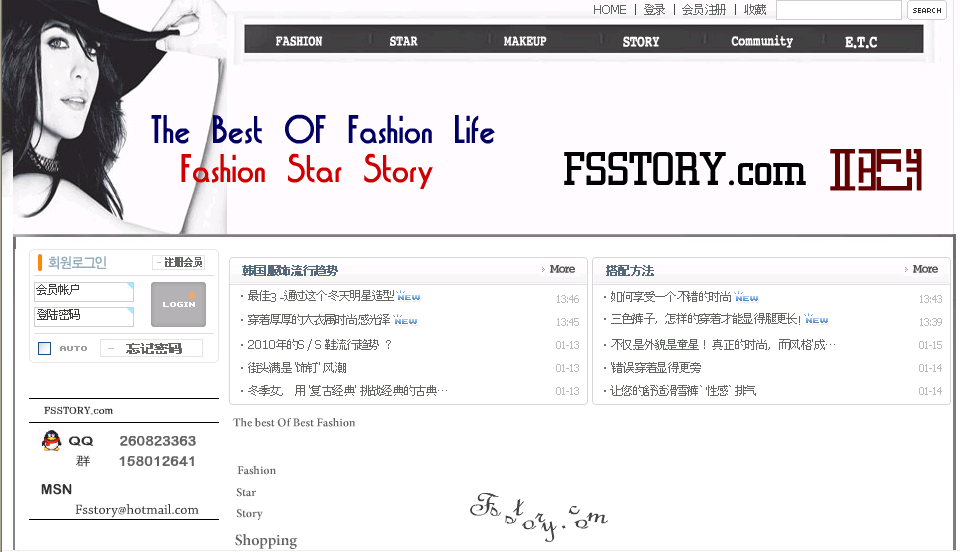Open article 如何享受一个不错的时尚

coord(670,297)
